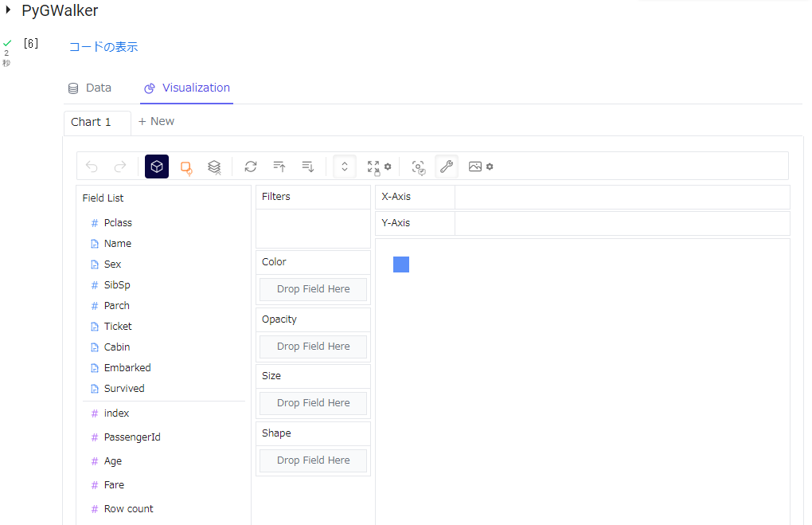Sort values ascending with the sort-up icon
This screenshot has height=525, width=812.
(x=279, y=167)
